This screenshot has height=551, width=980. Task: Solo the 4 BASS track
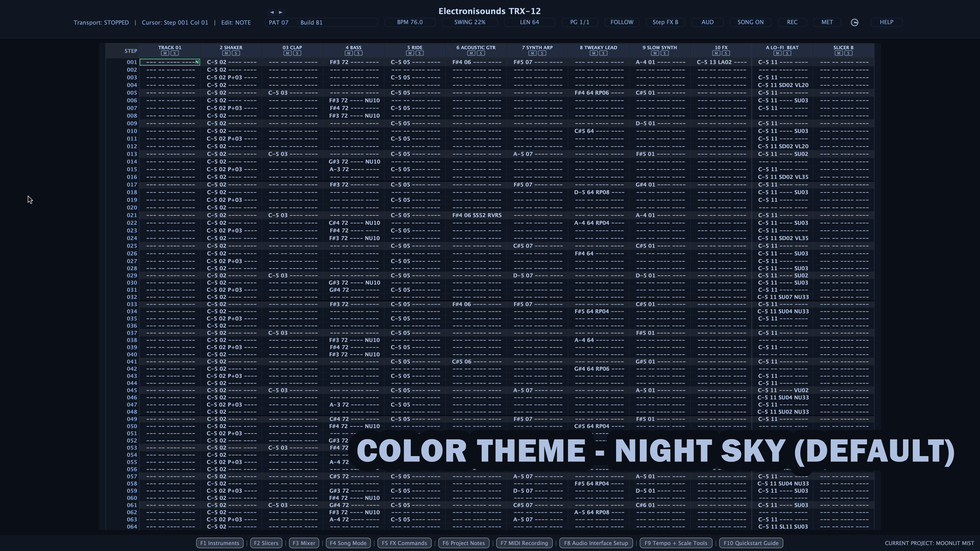click(358, 53)
